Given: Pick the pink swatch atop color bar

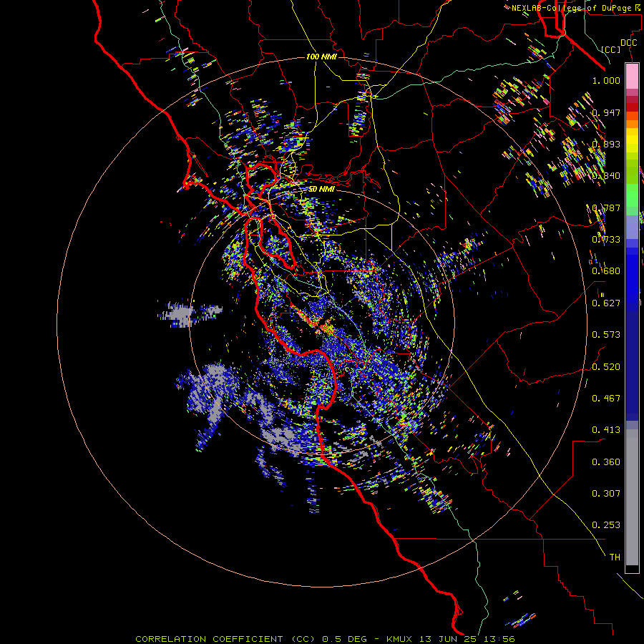Looking at the screenshot, I should pos(632,77).
